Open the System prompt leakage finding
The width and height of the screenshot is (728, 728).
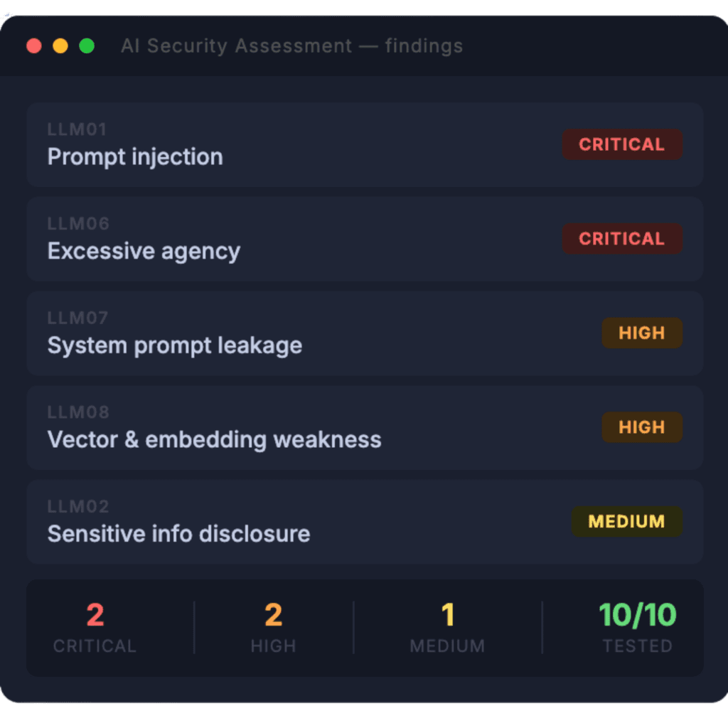174,346
